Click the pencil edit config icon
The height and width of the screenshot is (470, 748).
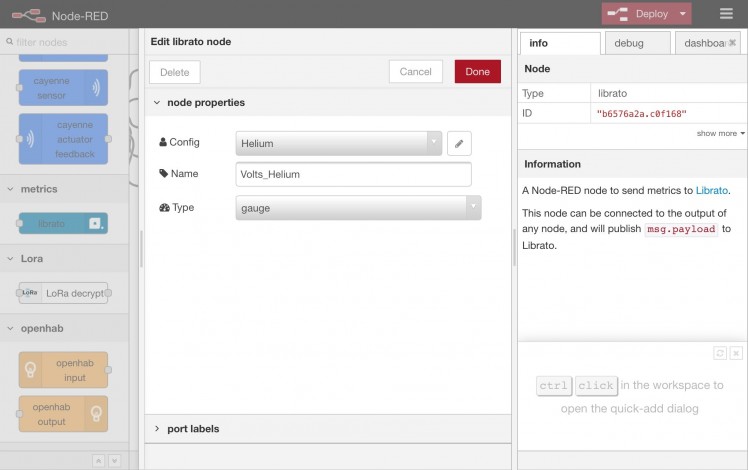click(x=459, y=143)
